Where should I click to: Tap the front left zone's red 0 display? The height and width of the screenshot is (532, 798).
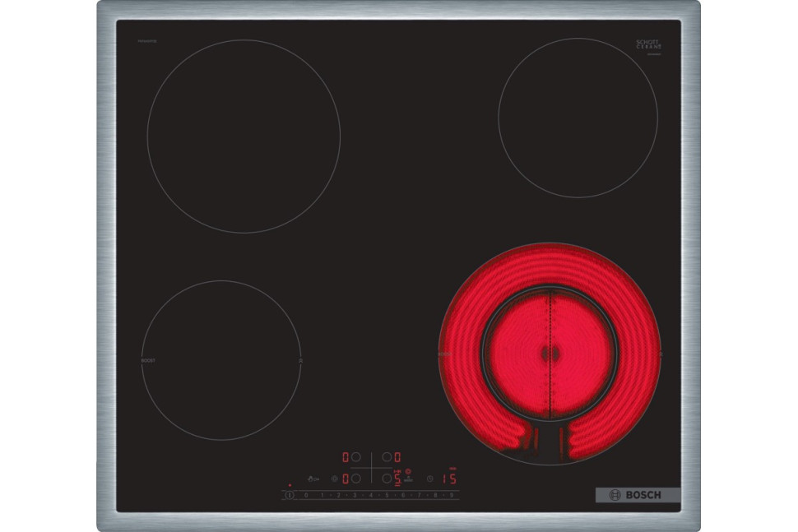346,479
